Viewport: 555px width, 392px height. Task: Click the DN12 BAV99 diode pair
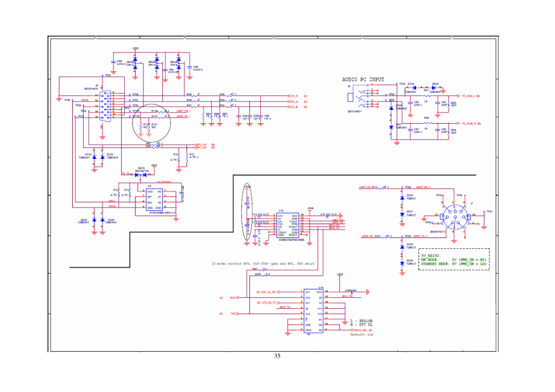click(135, 64)
